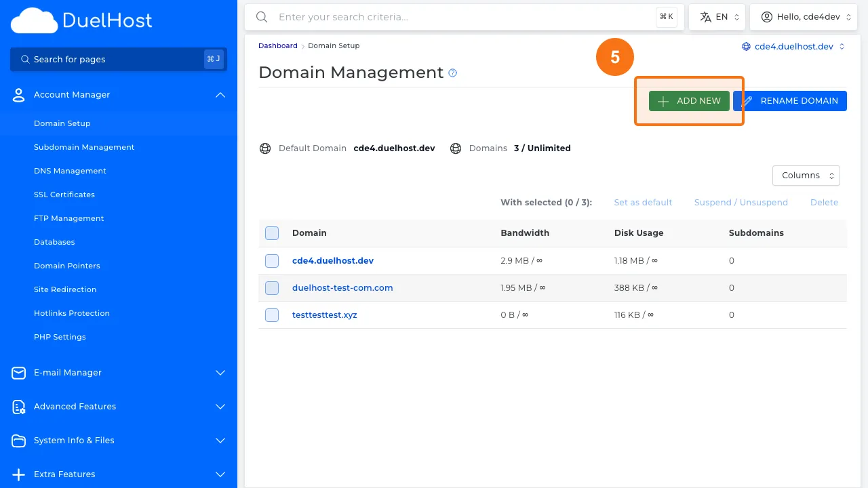The height and width of the screenshot is (488, 868).
Task: Navigate to Dashboard via breadcrumb link
Action: point(277,45)
